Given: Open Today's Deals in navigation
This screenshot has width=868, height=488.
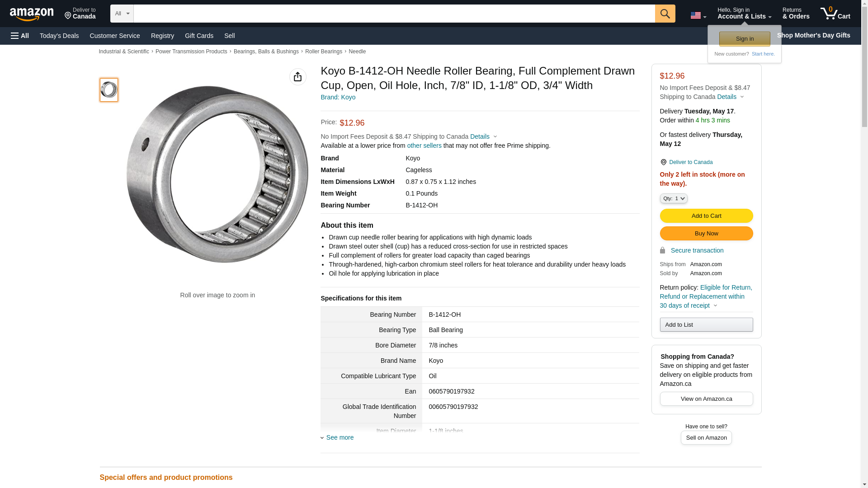Looking at the screenshot, I should point(59,36).
